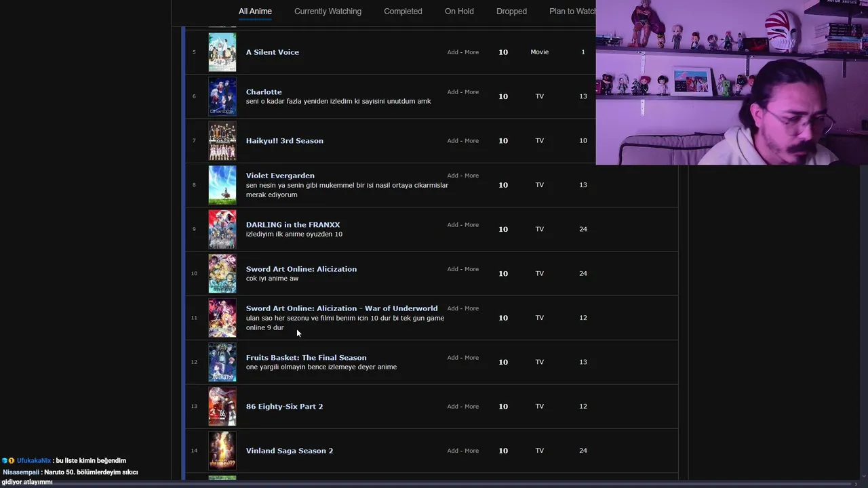Click Haikyu!! 3rd Season cover image
Screen dimensions: 868x488
tap(222, 140)
